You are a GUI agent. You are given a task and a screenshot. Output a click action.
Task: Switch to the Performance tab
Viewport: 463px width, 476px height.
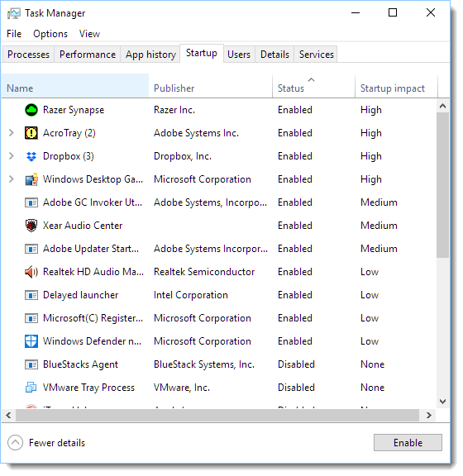pos(88,55)
